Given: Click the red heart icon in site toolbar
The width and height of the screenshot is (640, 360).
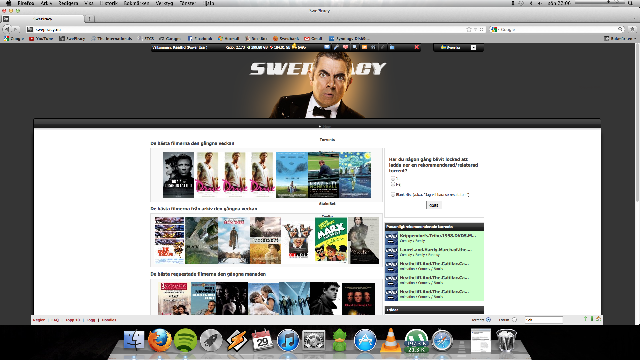Looking at the screenshot, I should coord(345,47).
